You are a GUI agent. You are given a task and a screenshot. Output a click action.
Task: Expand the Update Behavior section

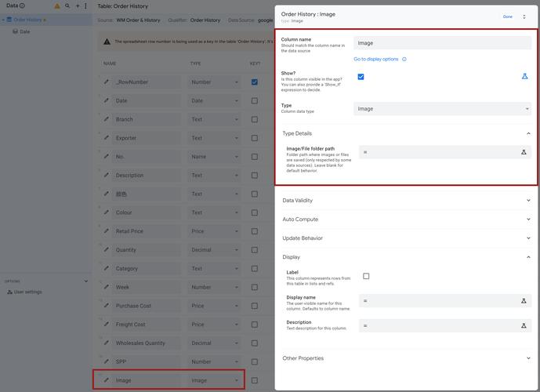point(528,238)
